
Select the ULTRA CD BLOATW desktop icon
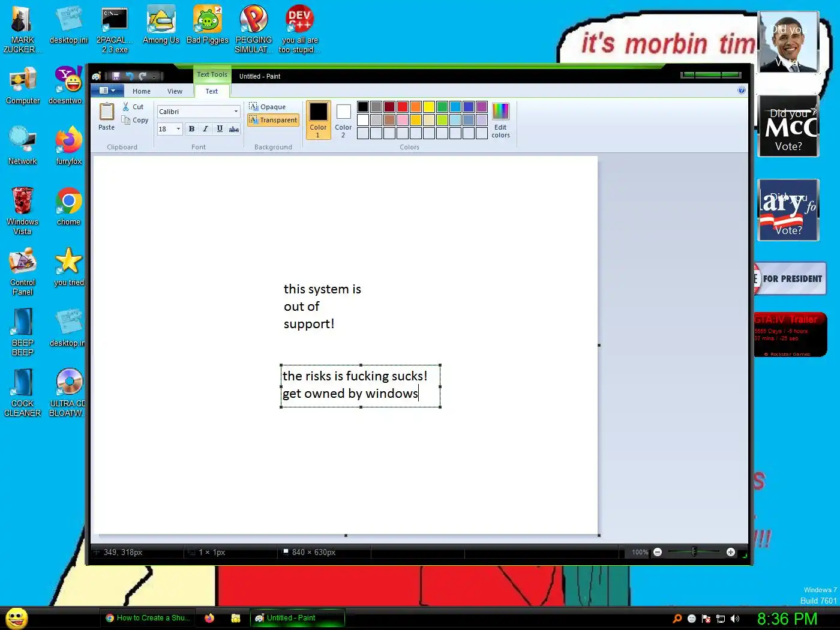coord(68,393)
